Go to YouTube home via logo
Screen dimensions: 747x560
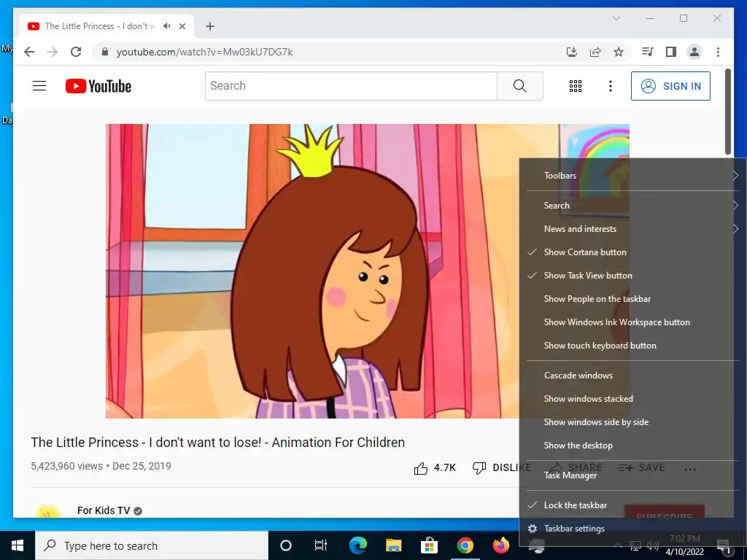[x=98, y=86]
